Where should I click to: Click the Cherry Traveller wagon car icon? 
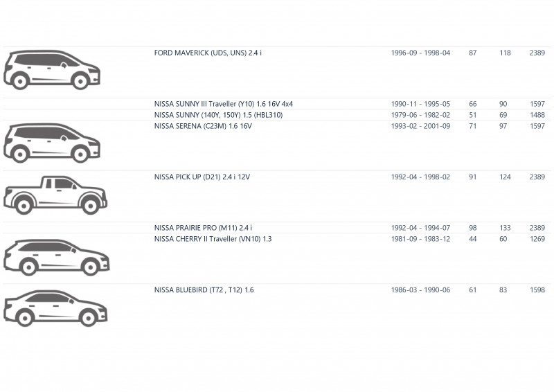[57, 258]
